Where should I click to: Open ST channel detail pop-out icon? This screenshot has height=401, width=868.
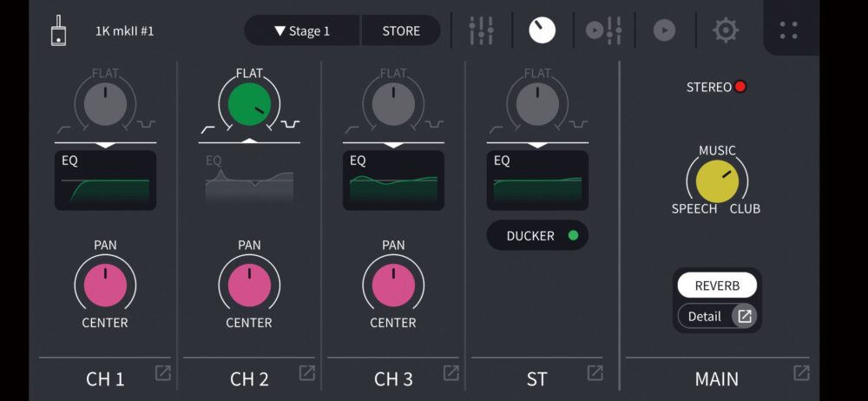pos(595,373)
